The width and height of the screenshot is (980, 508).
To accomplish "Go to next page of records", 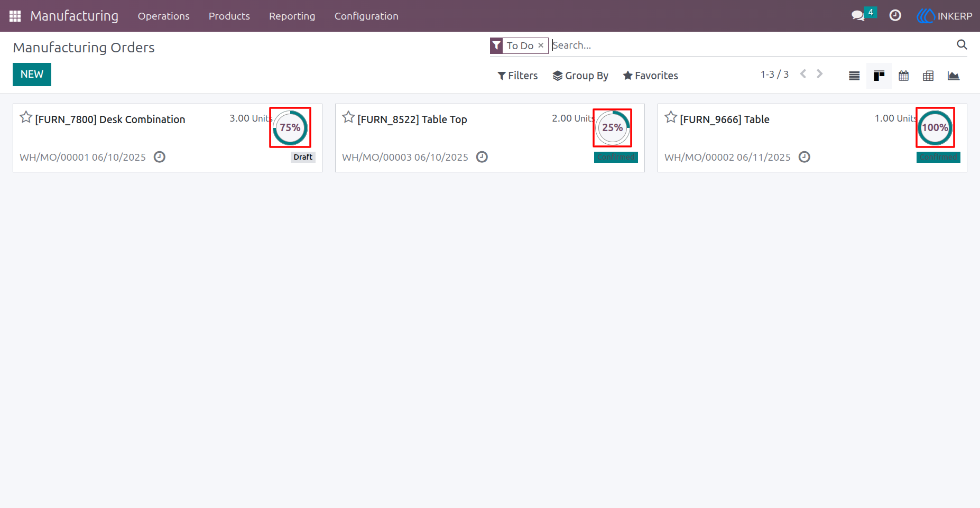I will tap(820, 74).
